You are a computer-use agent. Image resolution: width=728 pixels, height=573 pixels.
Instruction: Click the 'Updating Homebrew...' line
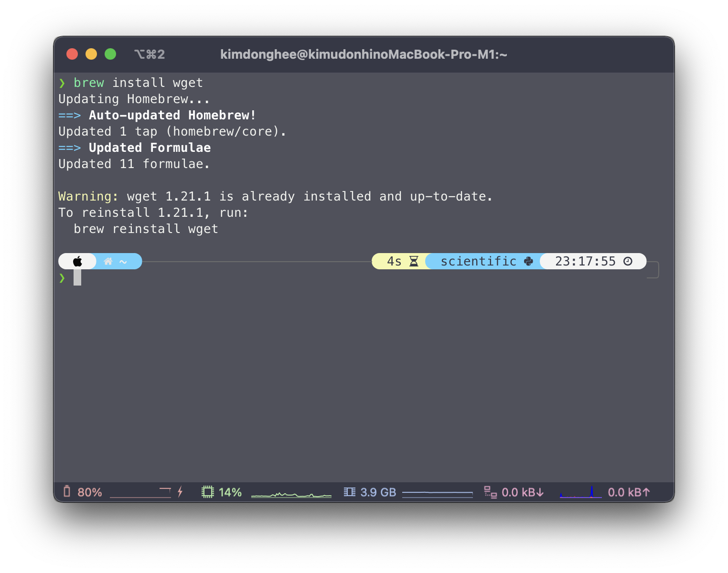click(x=134, y=99)
